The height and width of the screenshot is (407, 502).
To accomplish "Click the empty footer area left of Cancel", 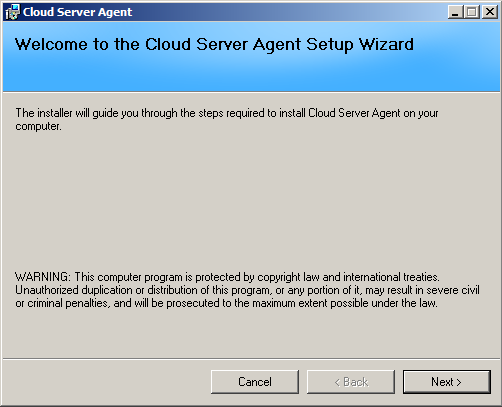I will pos(107,382).
